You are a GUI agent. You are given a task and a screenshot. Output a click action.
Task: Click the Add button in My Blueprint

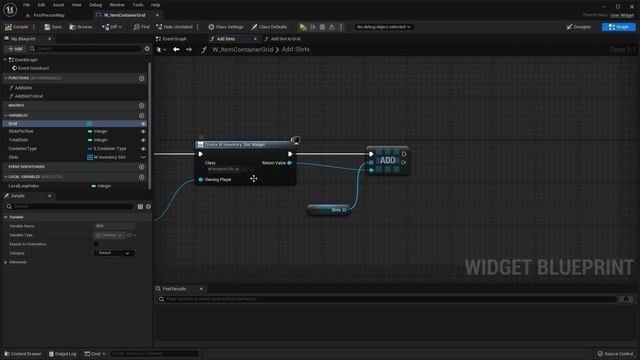coord(16,49)
